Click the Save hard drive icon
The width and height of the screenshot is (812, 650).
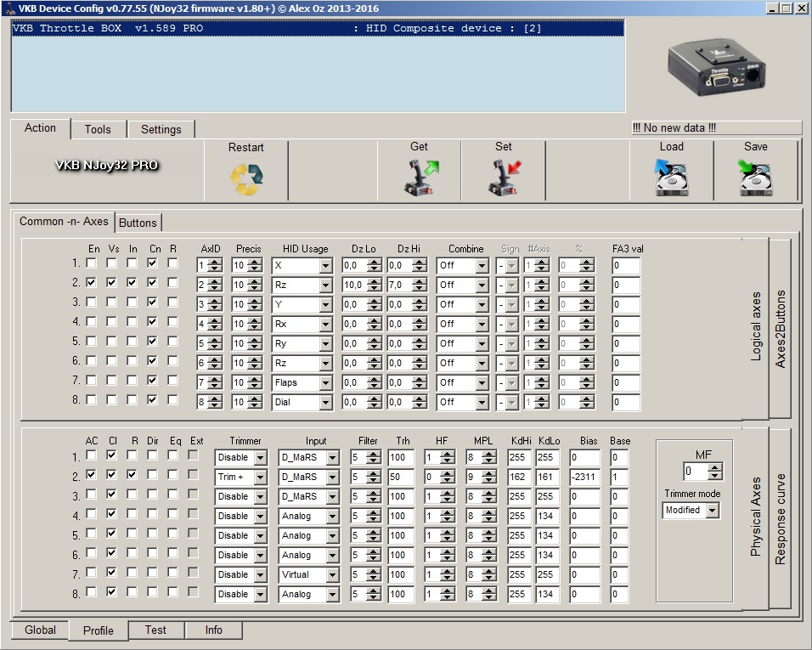(755, 178)
